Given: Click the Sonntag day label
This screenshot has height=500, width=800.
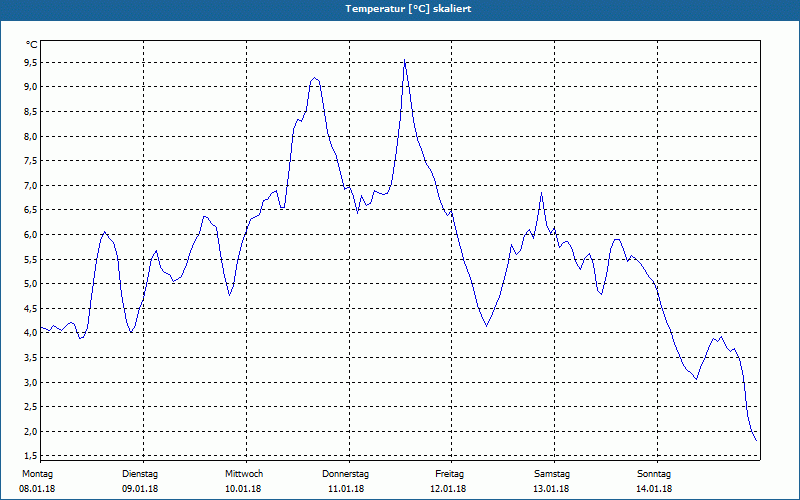Looking at the screenshot, I should [x=654, y=474].
